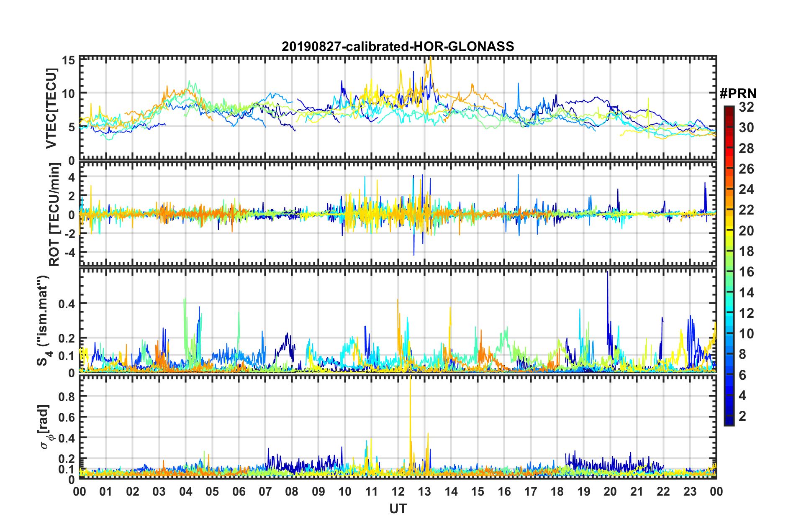Select the "15" hour label on the UT axis
The height and width of the screenshot is (532, 796).
(x=478, y=491)
